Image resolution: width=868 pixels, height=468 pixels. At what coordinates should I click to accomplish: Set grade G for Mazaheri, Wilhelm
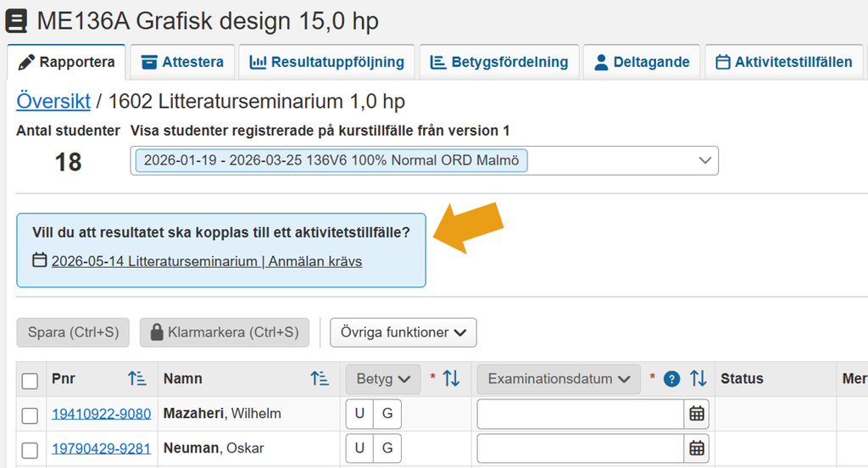387,414
